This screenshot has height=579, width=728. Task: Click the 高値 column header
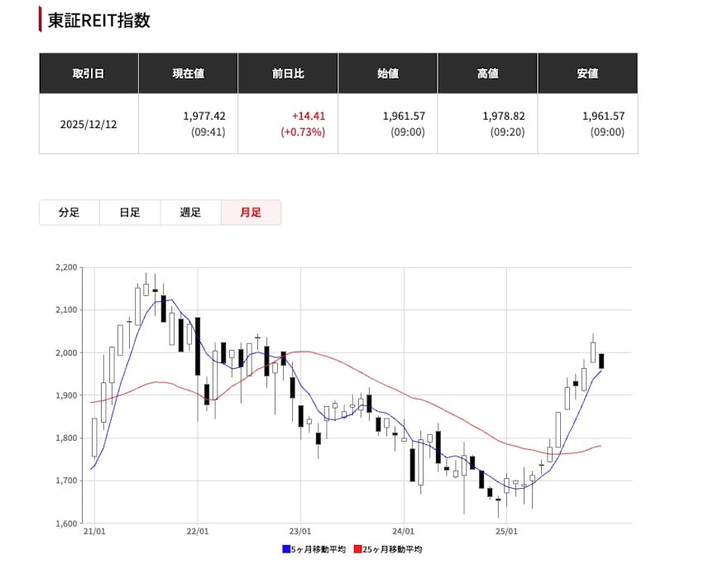[x=487, y=74]
